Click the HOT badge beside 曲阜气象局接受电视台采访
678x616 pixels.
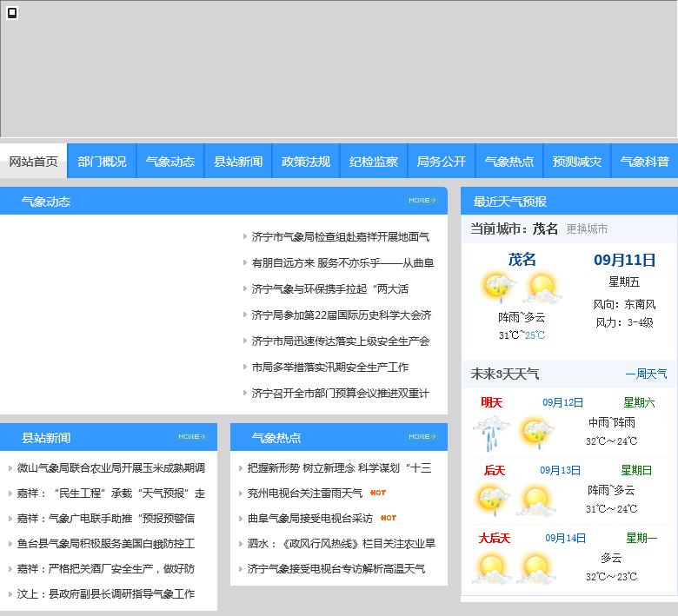[x=389, y=519]
